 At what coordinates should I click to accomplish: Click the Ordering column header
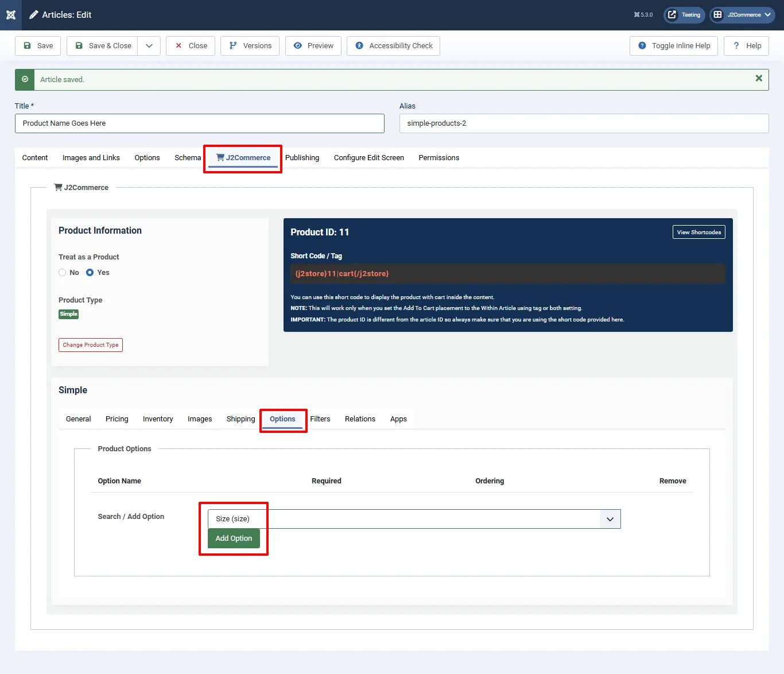[490, 481]
